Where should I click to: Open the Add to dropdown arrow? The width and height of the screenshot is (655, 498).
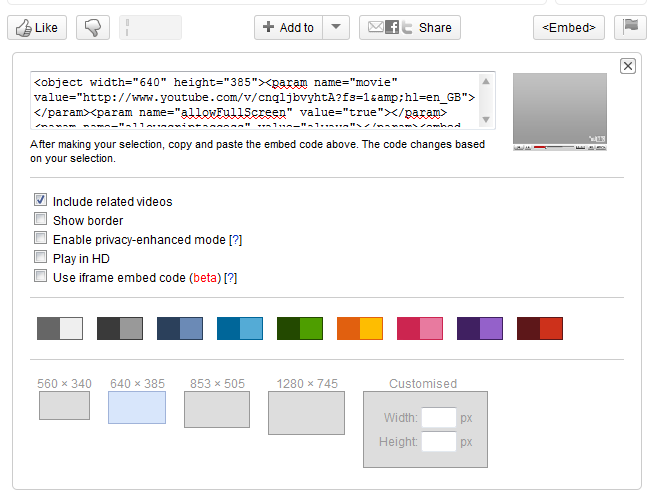click(x=338, y=28)
